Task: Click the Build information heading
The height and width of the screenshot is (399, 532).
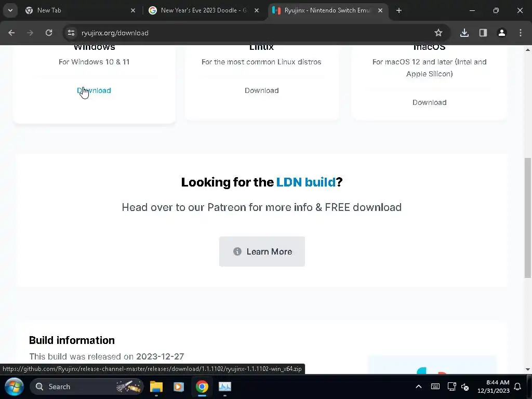Action: tap(72, 340)
